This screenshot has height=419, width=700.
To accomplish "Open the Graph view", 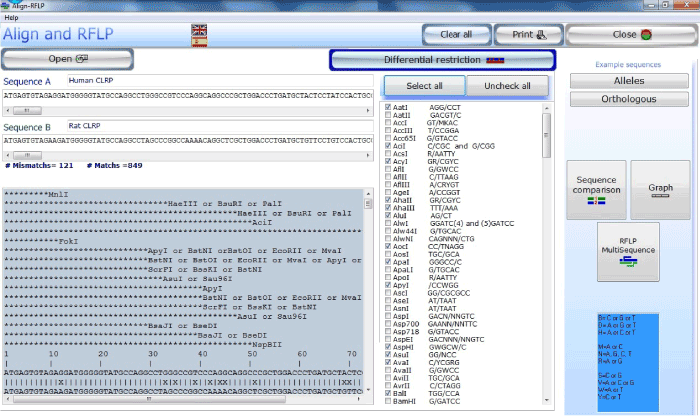I will [x=660, y=190].
